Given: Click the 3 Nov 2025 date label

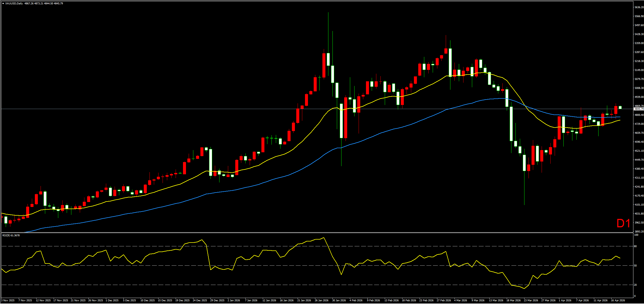Looking at the screenshot, I should coord(8,300).
